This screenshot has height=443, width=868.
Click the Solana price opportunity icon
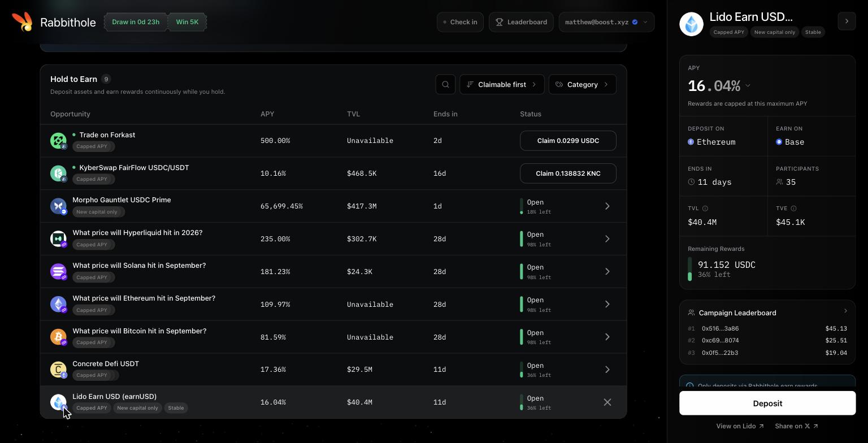58,272
